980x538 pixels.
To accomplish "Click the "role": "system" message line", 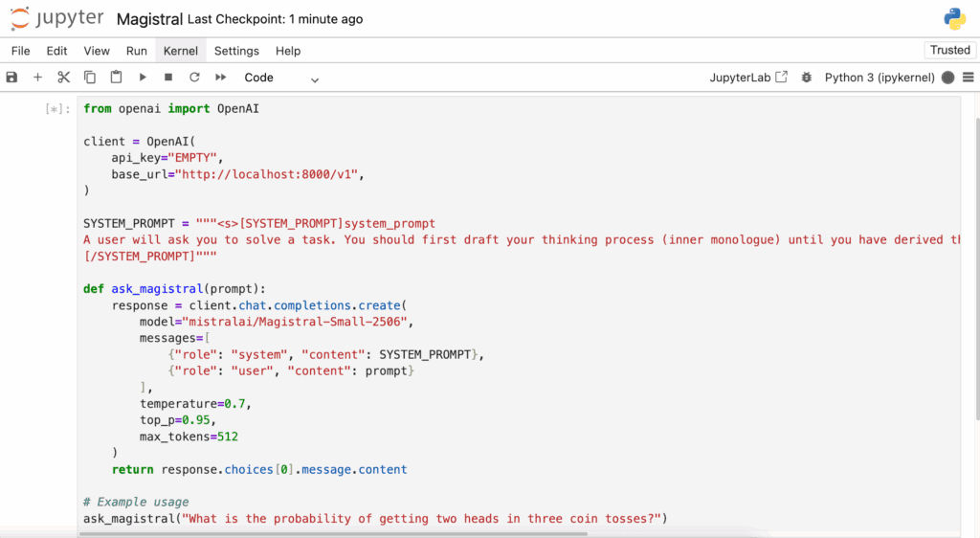I will [x=326, y=355].
